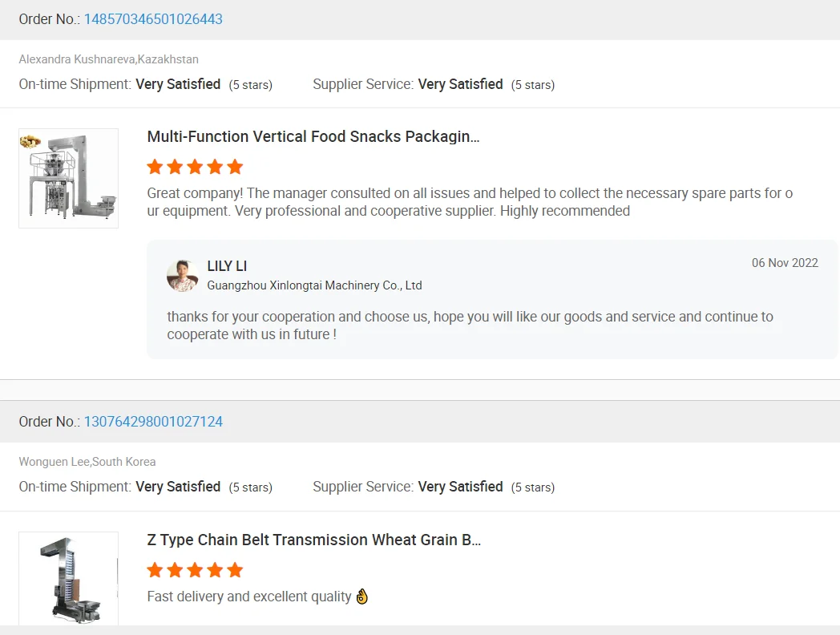Click last star in Z Type conveyor rating
The height and width of the screenshot is (635, 840).
tap(235, 570)
